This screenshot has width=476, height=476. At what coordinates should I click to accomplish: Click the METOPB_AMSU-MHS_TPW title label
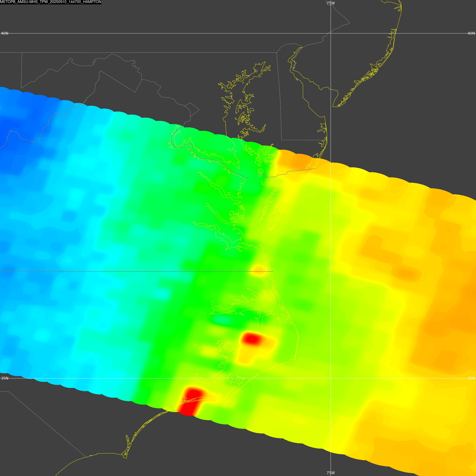[x=51, y=2]
